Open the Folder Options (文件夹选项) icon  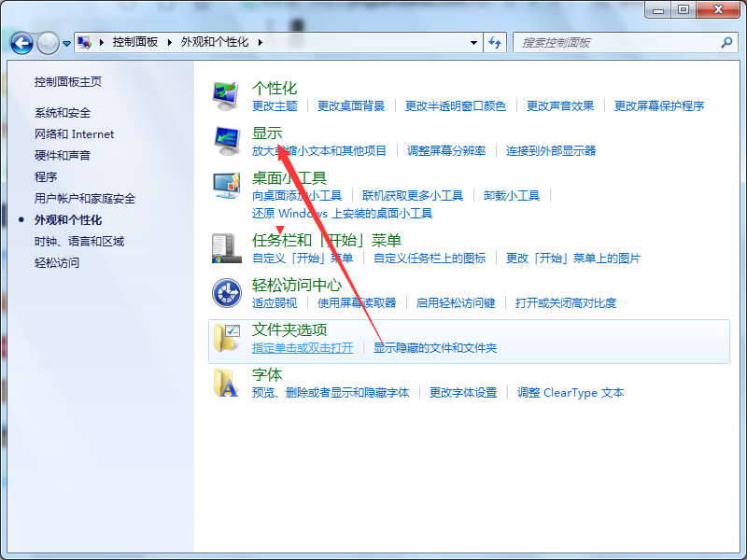click(226, 338)
